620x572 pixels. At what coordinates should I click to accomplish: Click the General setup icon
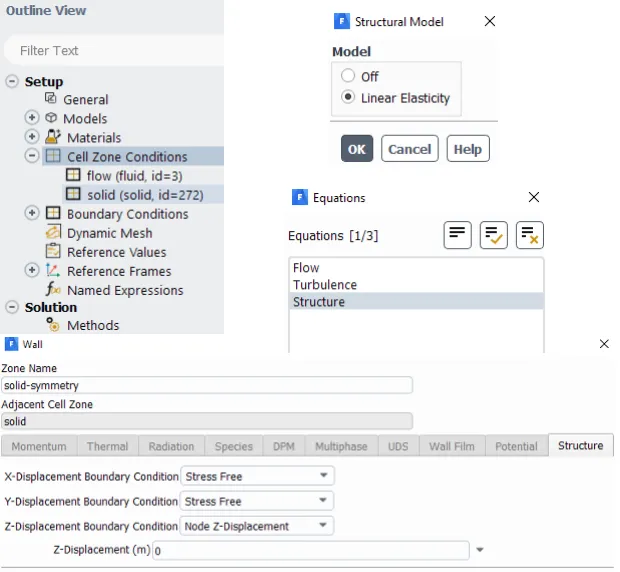(51, 98)
